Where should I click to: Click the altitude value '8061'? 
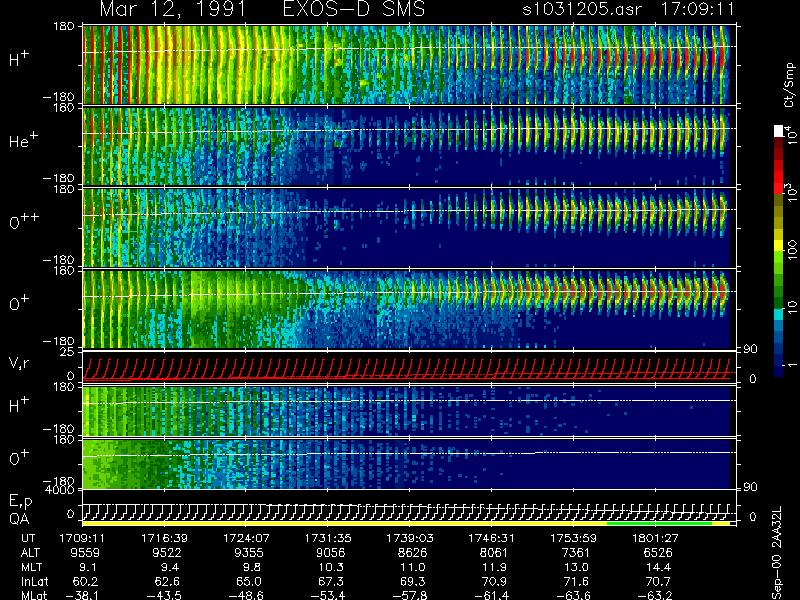(494, 553)
